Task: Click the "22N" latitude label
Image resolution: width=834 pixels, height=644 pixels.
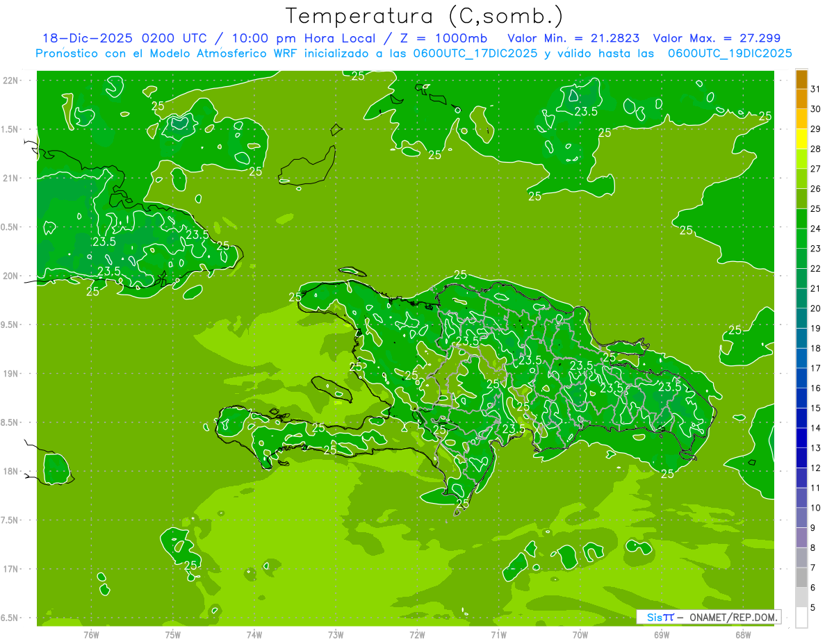Action: point(12,81)
